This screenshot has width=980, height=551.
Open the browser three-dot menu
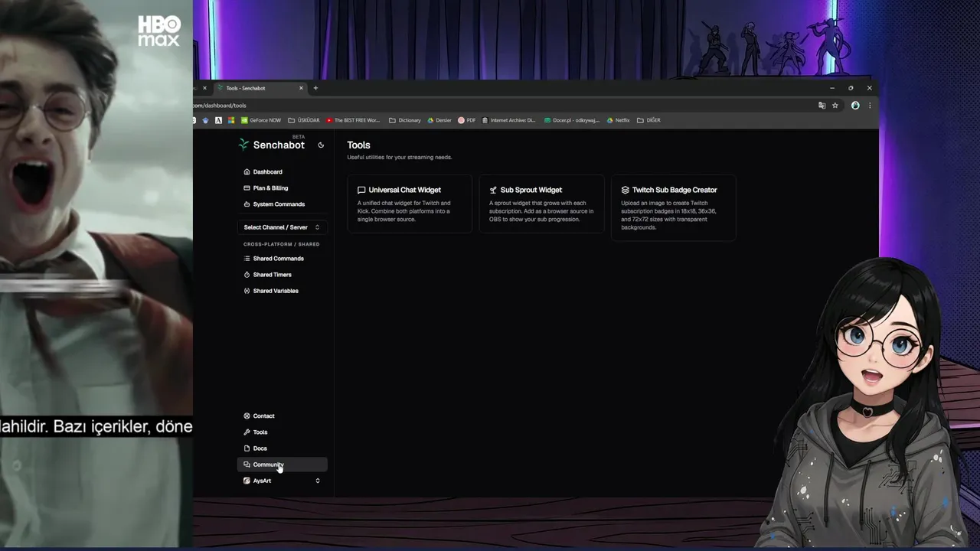coord(870,106)
